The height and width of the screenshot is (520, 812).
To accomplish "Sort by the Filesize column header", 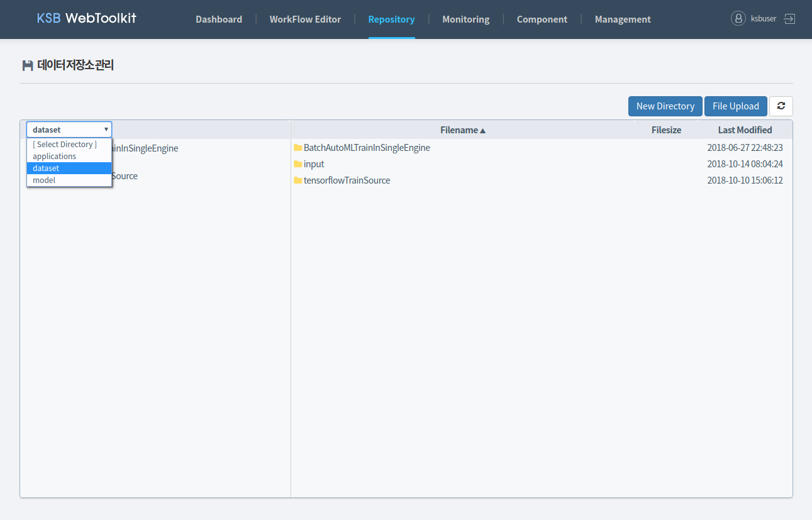I will [x=666, y=130].
